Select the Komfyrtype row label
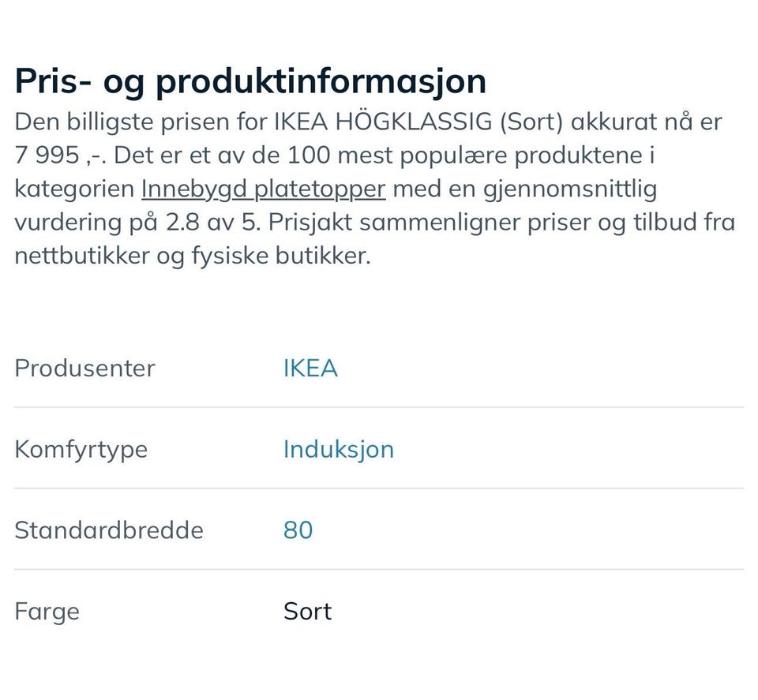Image resolution: width=758 pixels, height=700 pixels. tap(81, 449)
